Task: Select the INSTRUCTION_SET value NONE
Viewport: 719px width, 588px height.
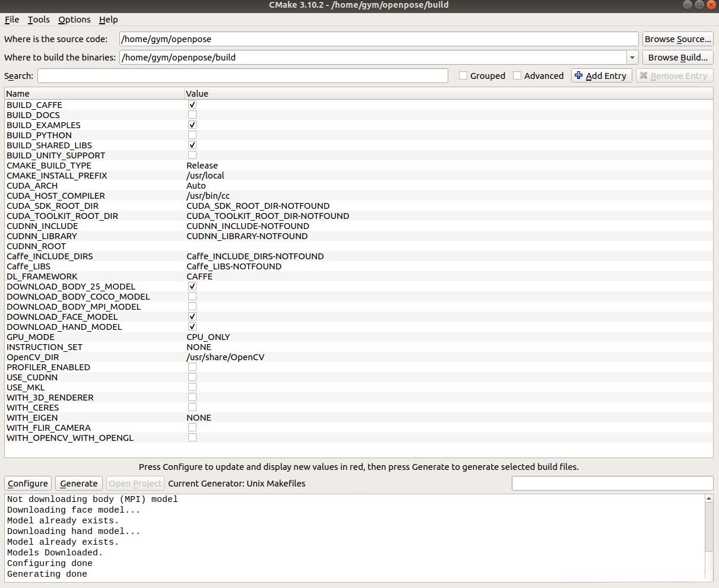Action: [x=199, y=347]
